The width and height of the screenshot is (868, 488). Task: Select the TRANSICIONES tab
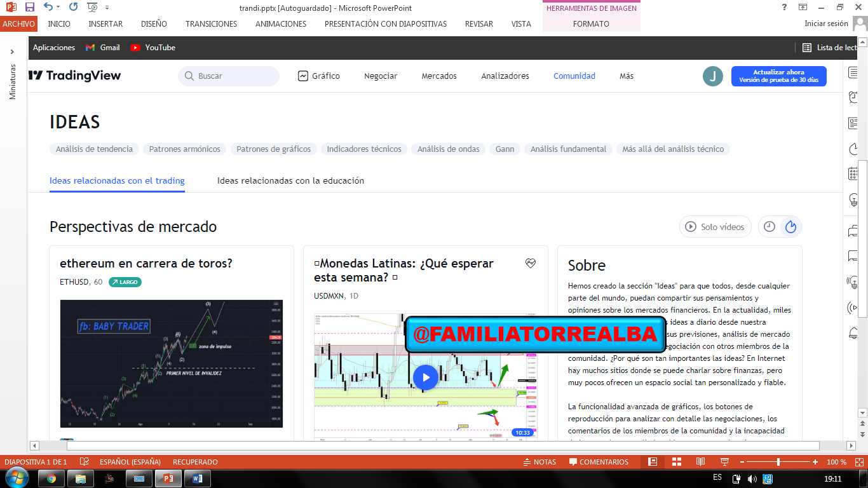point(212,24)
